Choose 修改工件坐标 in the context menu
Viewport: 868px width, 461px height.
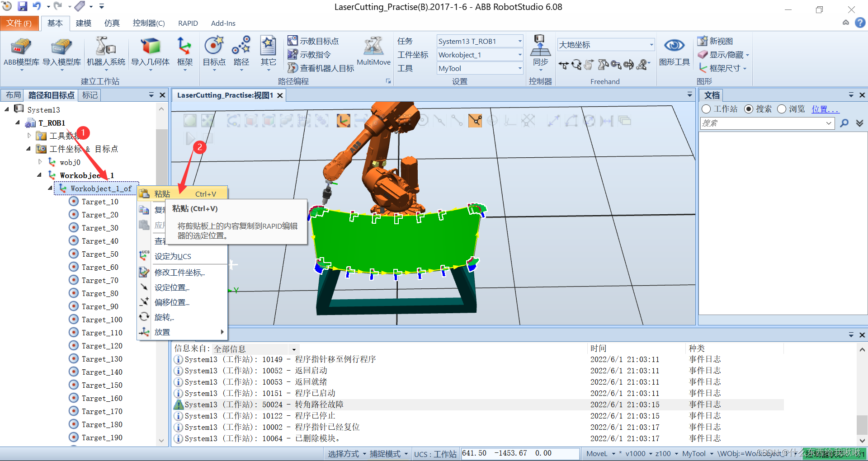point(182,272)
